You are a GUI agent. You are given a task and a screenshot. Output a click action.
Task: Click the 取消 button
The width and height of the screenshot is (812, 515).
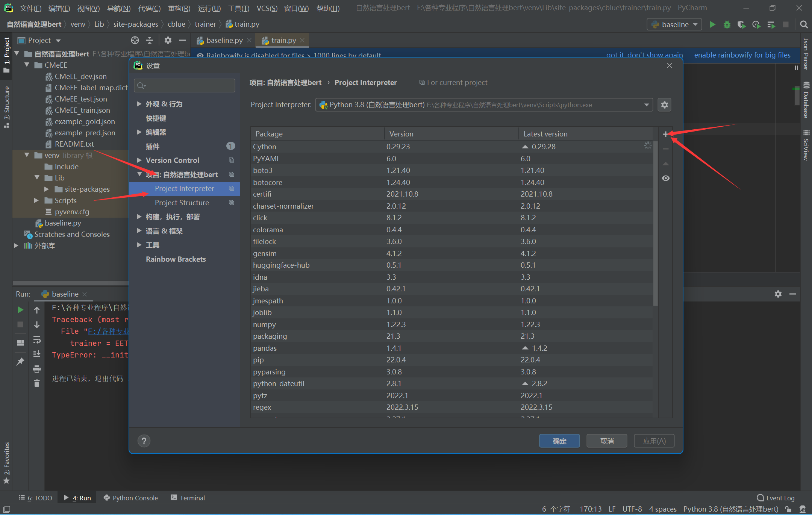(607, 441)
